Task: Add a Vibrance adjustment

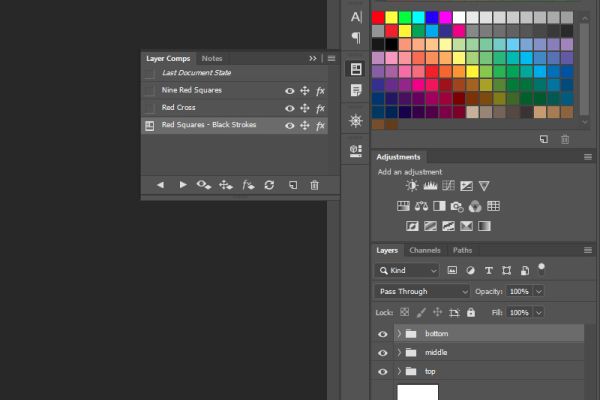Action: point(484,186)
